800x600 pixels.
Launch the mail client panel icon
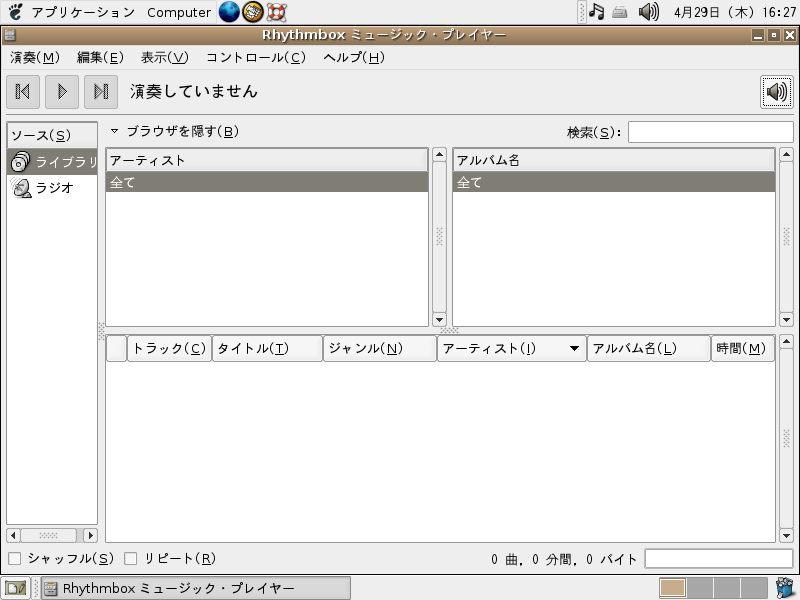253,12
